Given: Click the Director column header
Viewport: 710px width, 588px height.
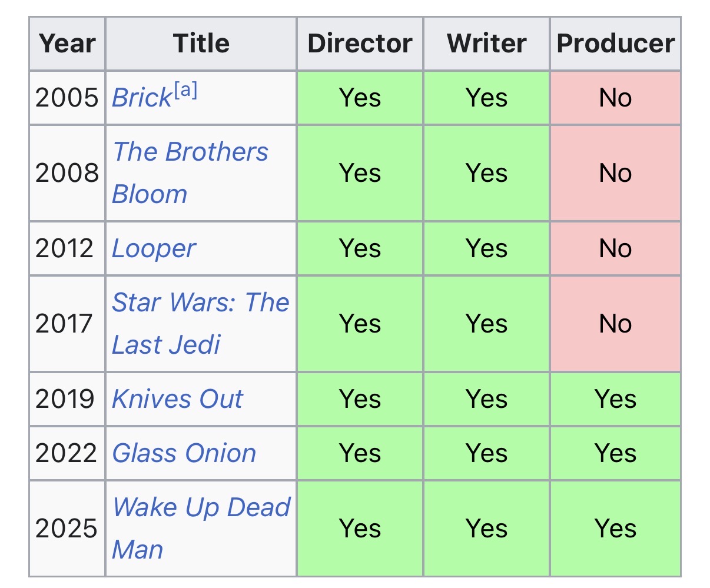Looking at the screenshot, I should tap(360, 44).
